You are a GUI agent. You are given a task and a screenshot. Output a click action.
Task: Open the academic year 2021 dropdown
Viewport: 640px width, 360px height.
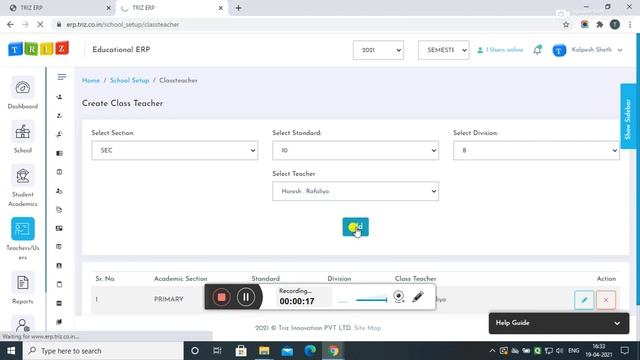click(378, 50)
